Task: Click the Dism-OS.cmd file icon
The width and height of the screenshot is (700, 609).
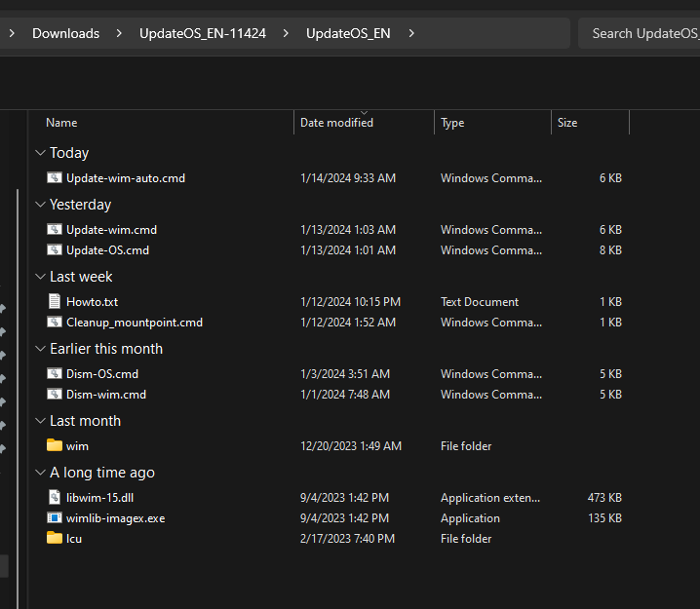Action: click(55, 374)
